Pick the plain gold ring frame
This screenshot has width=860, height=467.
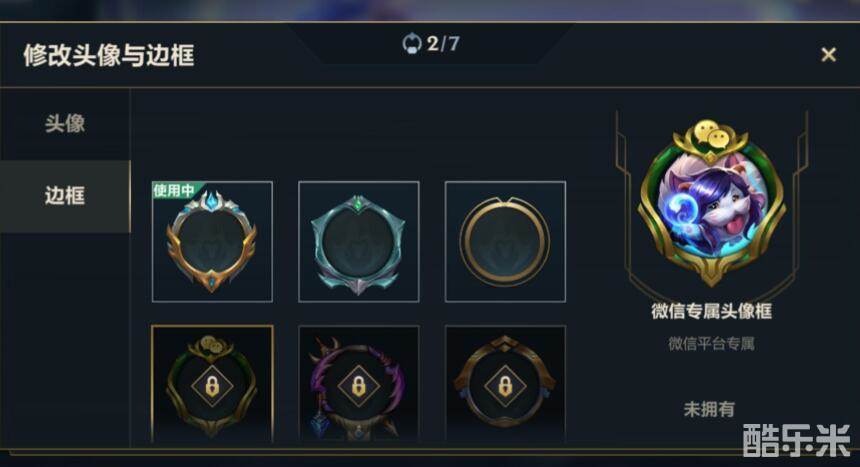tap(505, 241)
